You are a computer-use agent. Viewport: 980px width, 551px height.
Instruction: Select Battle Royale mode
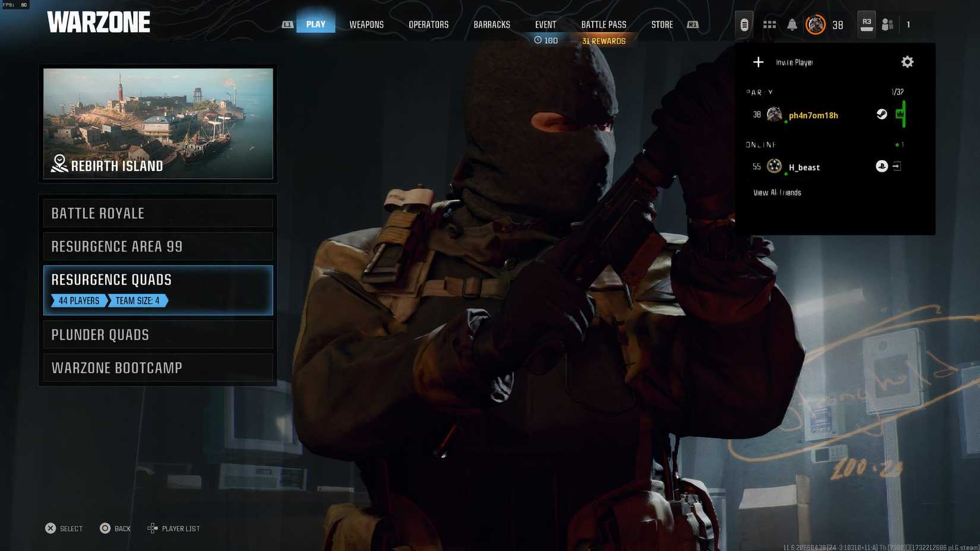[158, 213]
